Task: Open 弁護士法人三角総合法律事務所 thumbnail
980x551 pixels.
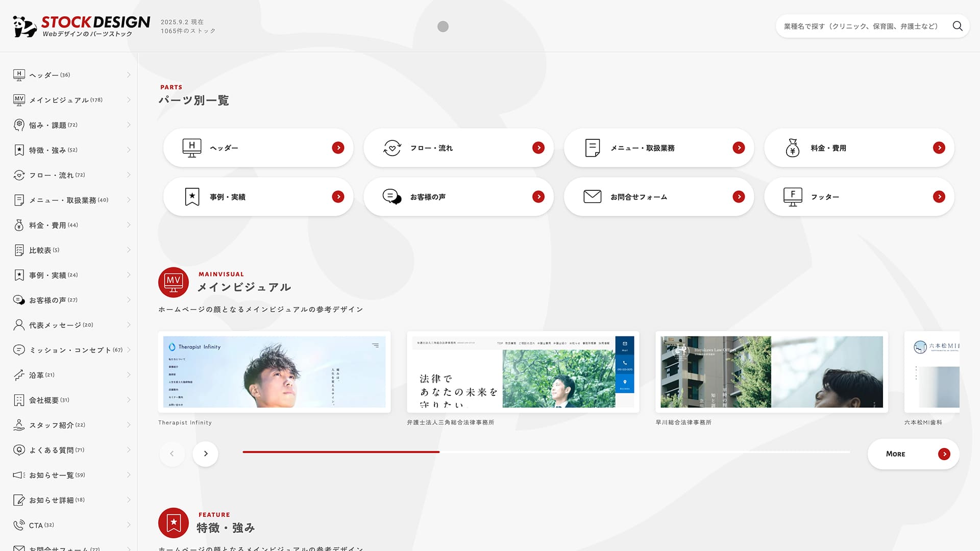Action: 523,372
